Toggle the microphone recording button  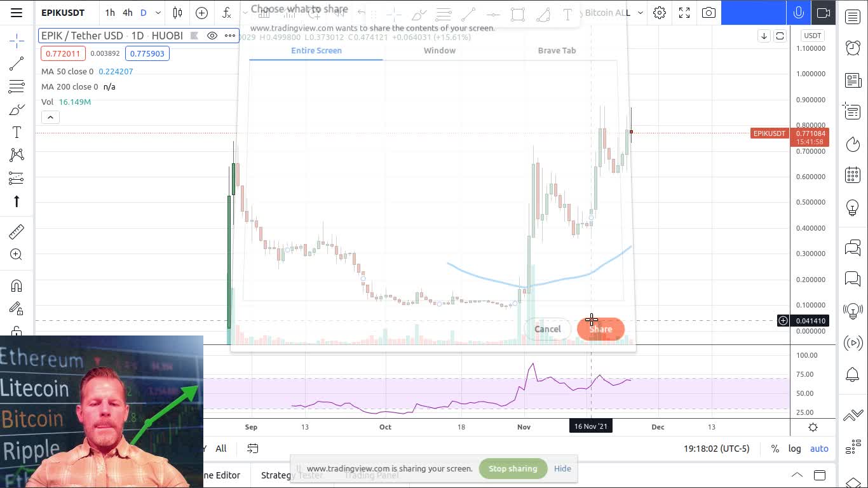pyautogui.click(x=799, y=13)
